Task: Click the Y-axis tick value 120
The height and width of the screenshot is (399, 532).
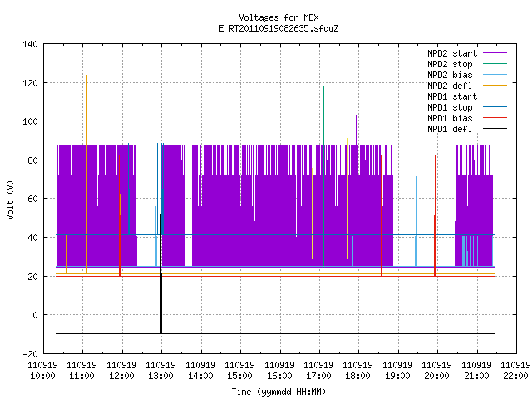Action: pyautogui.click(x=30, y=83)
